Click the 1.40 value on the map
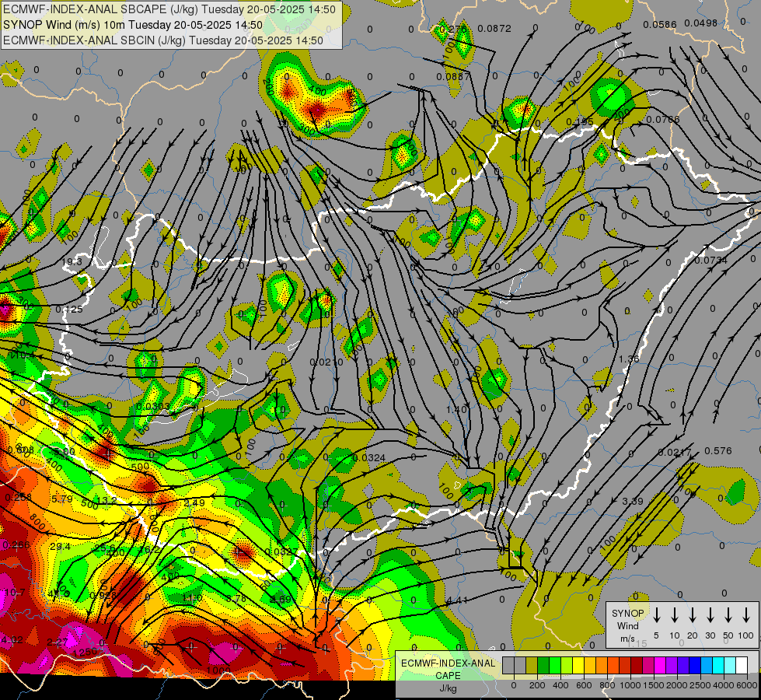This screenshot has height=700, width=761. pos(456,410)
